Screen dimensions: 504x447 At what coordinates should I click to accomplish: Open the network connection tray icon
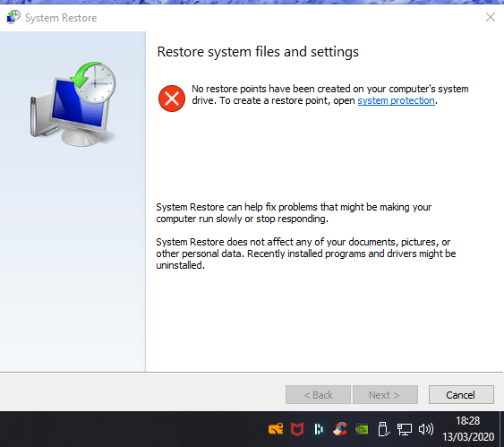[405, 429]
